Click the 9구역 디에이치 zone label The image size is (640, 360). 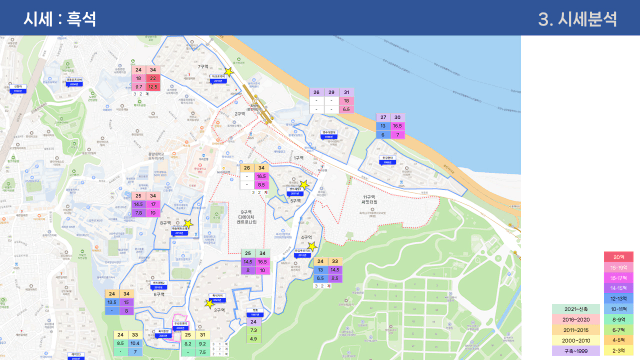247,217
